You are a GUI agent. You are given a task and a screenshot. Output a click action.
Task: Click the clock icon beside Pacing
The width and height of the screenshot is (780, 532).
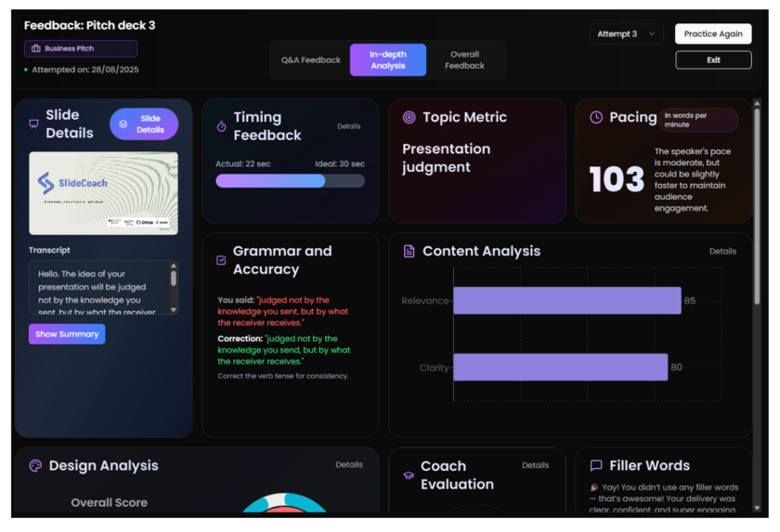coord(596,118)
